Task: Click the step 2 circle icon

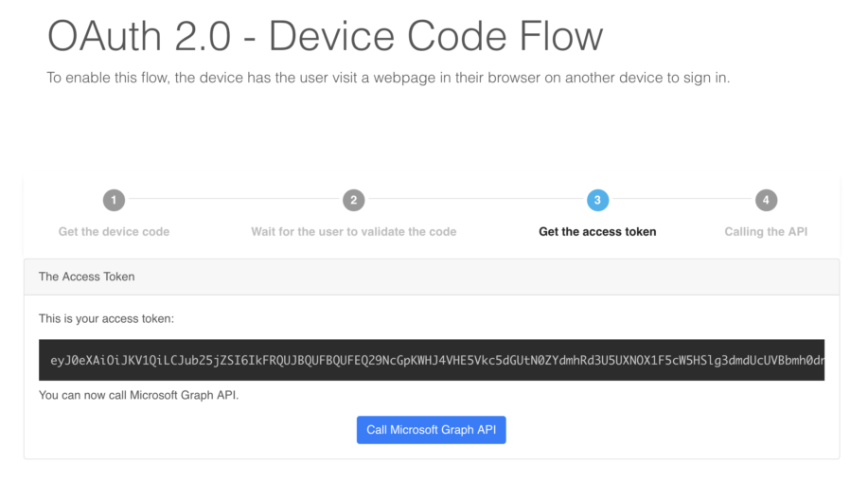Action: (354, 200)
